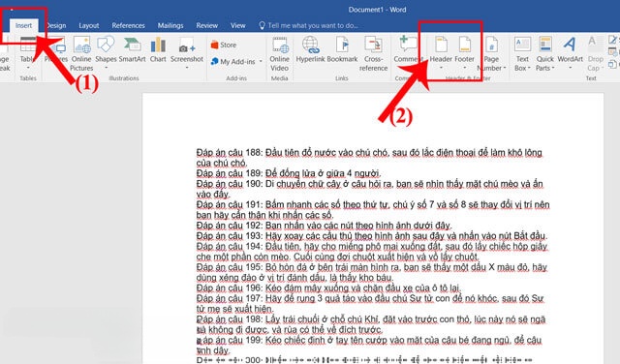This screenshot has width=620, height=364.
Task: Select the Review tab
Action: 206,26
